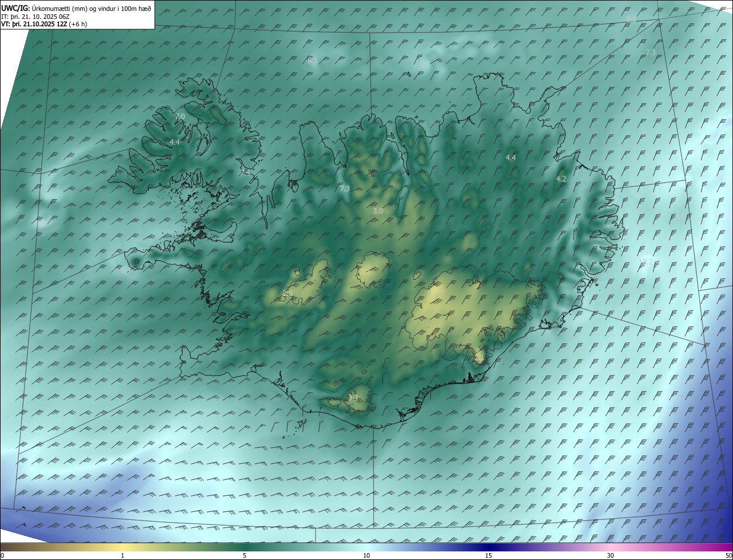Click the 10.2 value label on the map

[645, 262]
